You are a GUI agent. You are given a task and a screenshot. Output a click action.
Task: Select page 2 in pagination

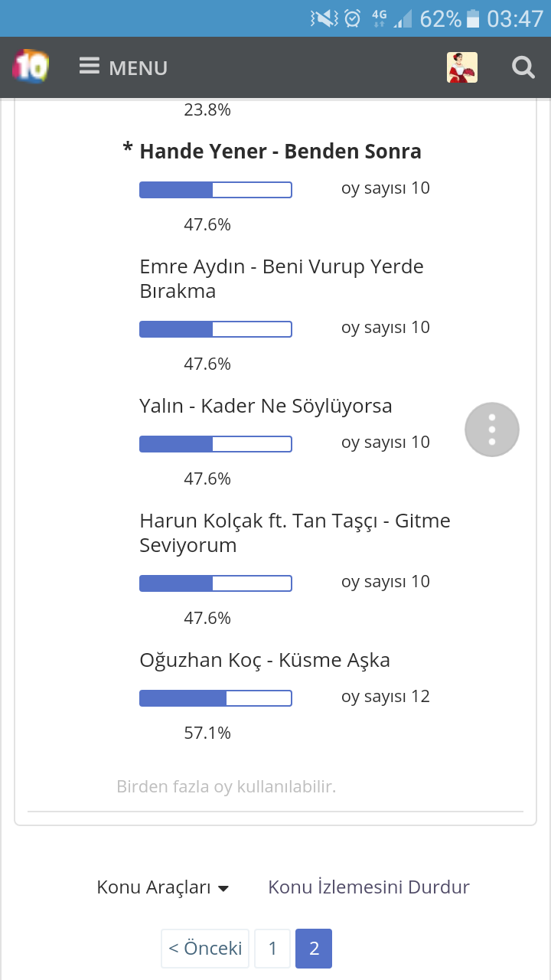pyautogui.click(x=314, y=949)
